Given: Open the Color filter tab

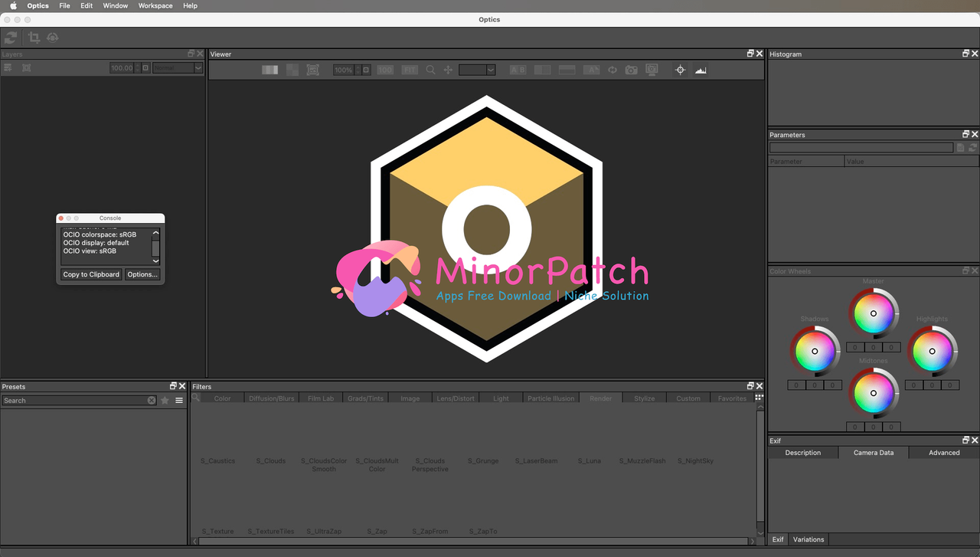Looking at the screenshot, I should (x=223, y=398).
